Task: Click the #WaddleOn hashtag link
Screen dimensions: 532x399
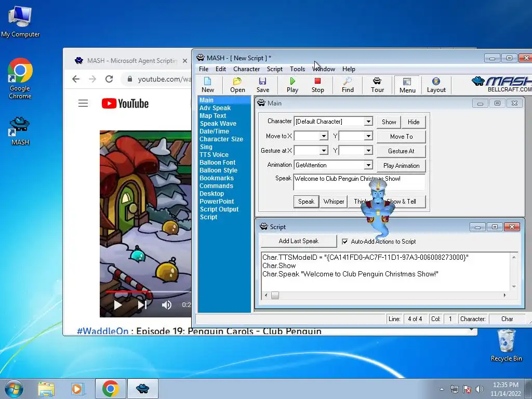Action: pos(102,331)
